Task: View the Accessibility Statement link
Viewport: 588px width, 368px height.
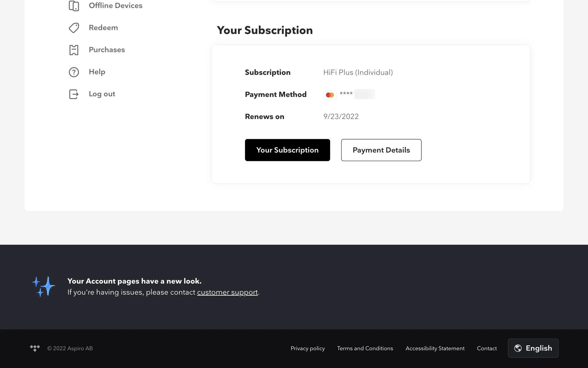Action: (435, 348)
